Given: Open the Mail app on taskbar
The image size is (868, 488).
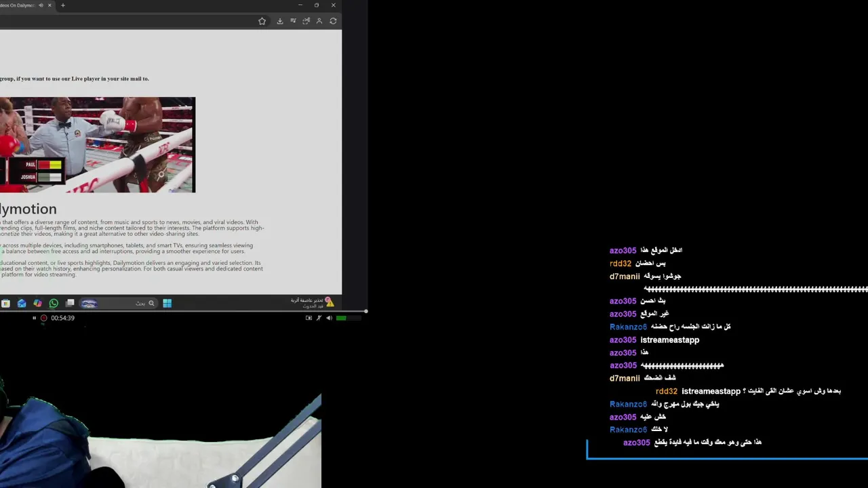Looking at the screenshot, I should 22,304.
